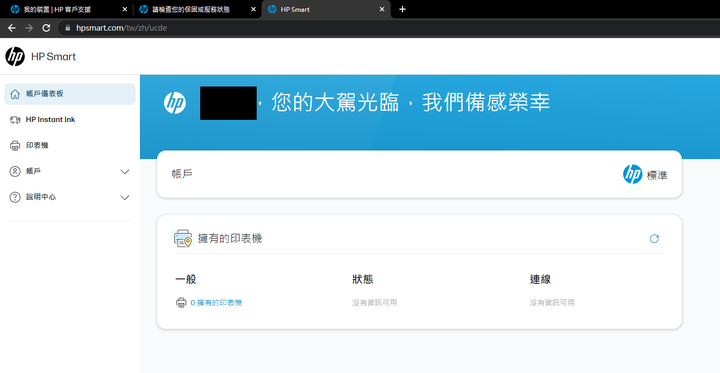Viewport: 720px width, 373px height.
Task: Go forward in the browser
Action: [x=29, y=28]
